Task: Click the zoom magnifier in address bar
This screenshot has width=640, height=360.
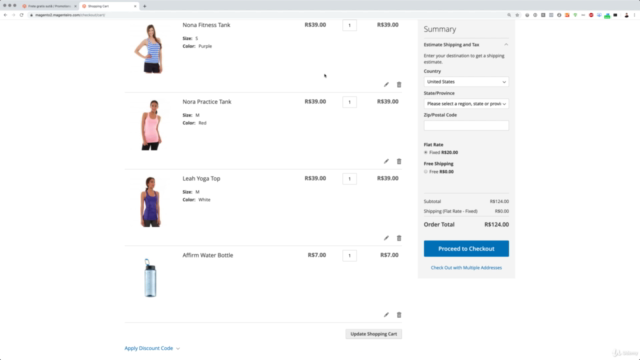Action: tap(509, 15)
